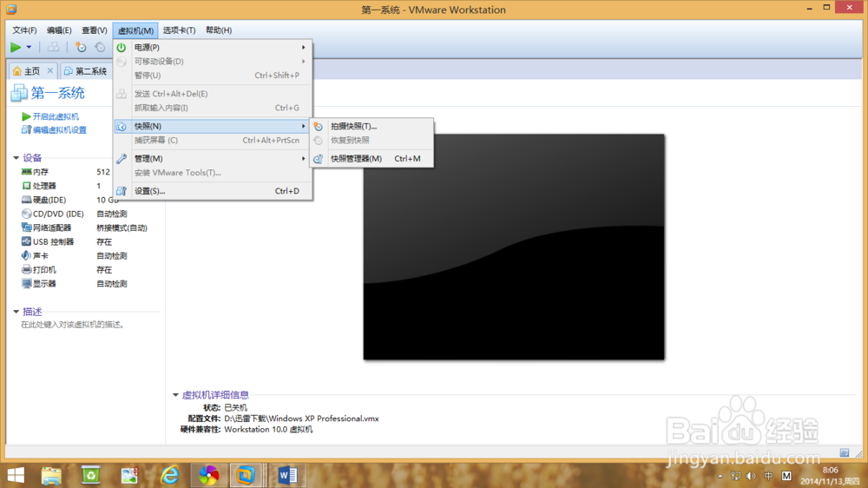Open the 文件(F) menu
The height and width of the screenshot is (488, 868).
tap(24, 30)
